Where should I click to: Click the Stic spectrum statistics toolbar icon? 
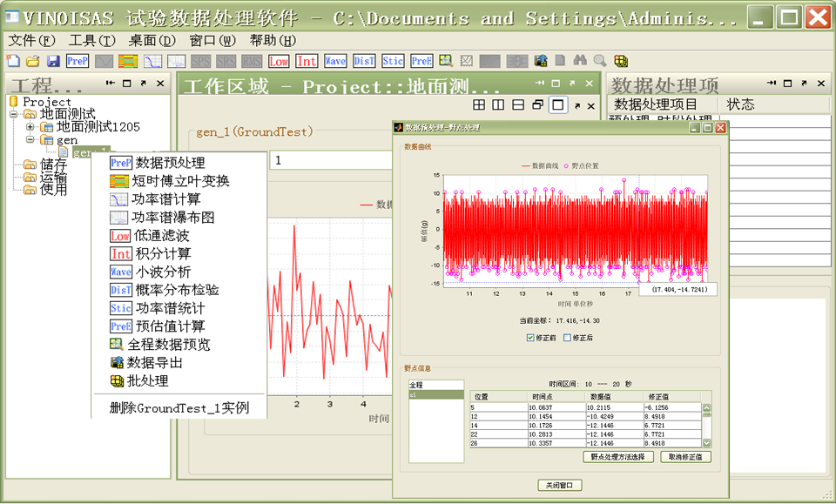coord(393,61)
